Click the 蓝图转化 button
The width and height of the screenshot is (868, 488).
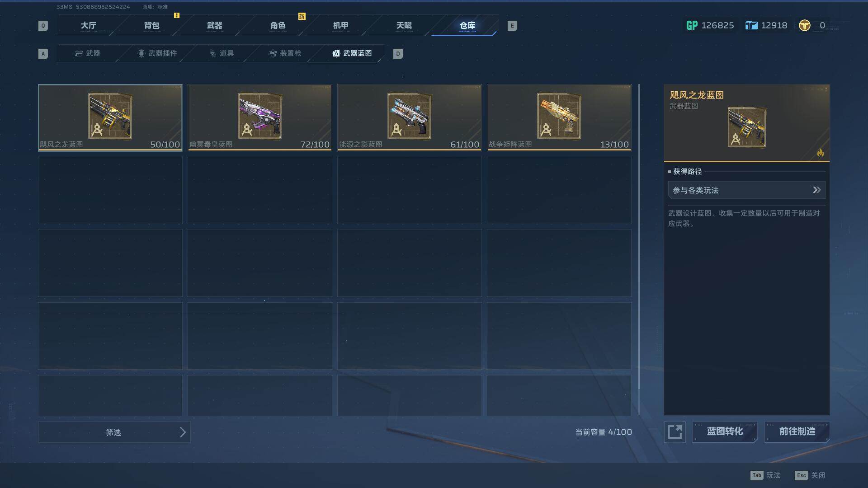(x=725, y=432)
